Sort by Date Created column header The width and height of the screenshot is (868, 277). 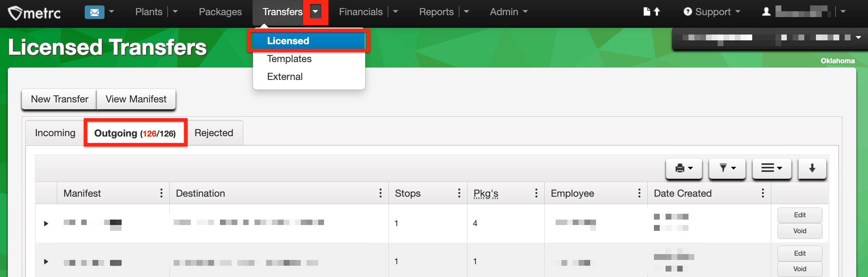[683, 193]
